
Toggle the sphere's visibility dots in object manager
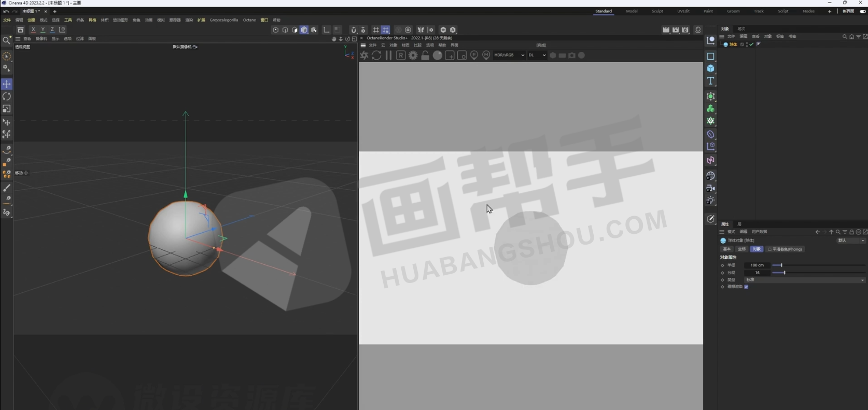(x=747, y=45)
